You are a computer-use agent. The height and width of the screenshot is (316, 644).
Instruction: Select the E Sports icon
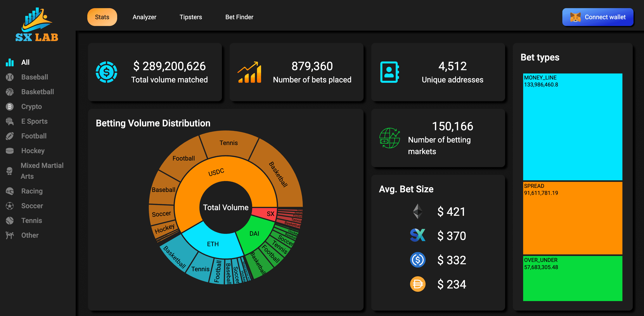tap(10, 121)
